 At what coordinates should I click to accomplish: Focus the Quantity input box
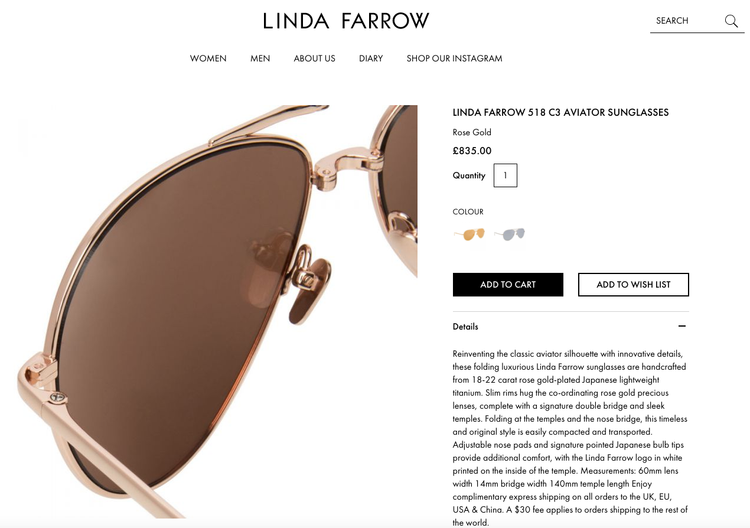505,176
